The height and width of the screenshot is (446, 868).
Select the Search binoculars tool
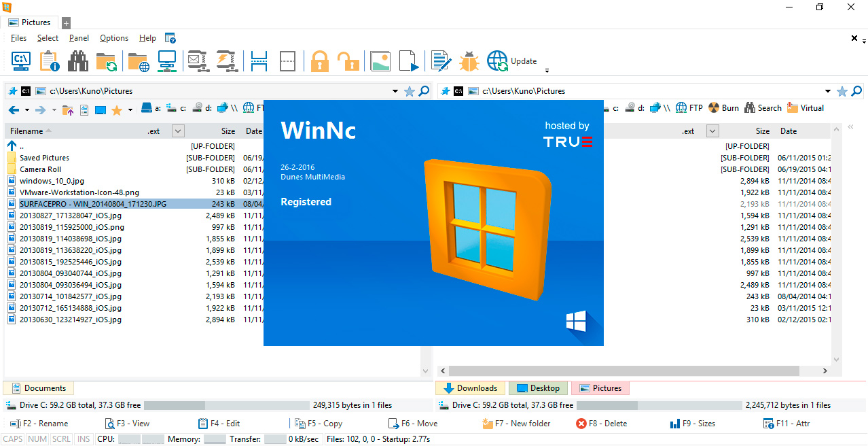[78, 61]
